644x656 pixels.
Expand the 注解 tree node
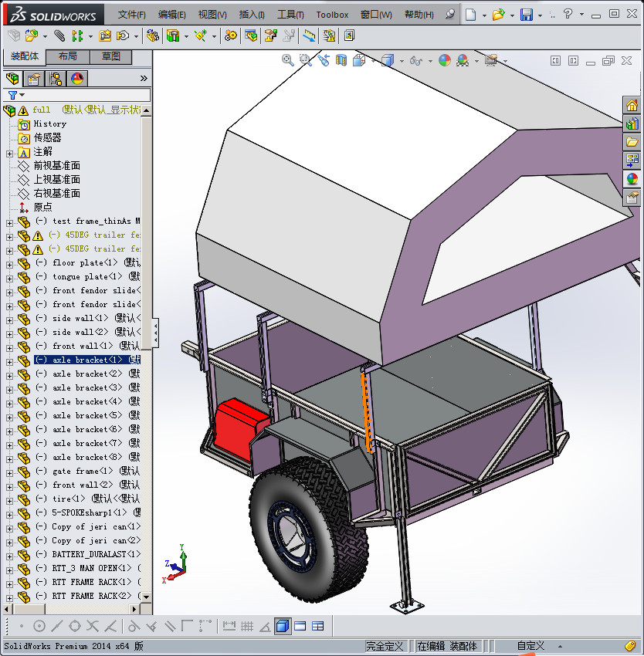pos(9,154)
